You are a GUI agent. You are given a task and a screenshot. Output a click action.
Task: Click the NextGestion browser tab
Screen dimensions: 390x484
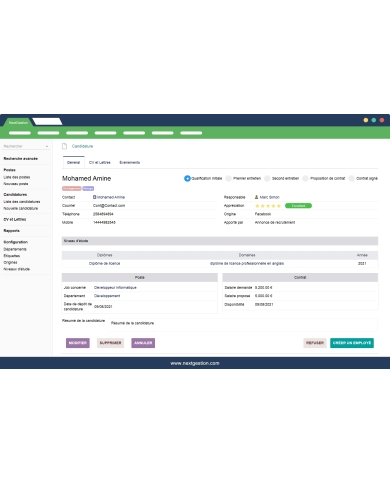click(x=18, y=122)
